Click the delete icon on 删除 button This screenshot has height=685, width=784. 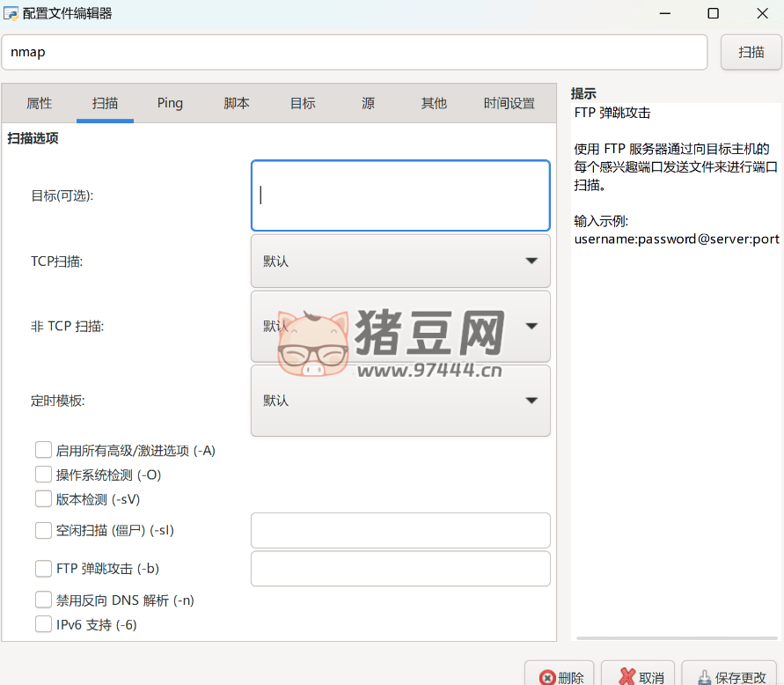(x=546, y=677)
